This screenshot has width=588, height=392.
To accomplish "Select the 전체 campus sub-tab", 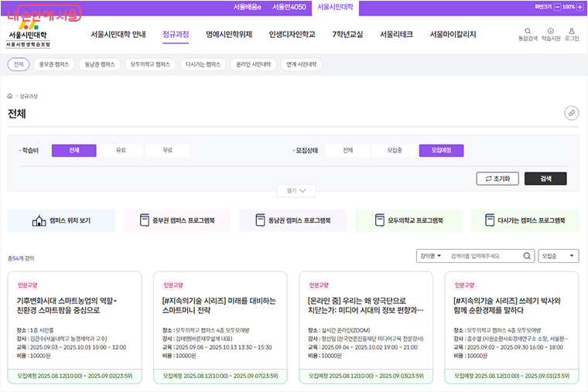I will pyautogui.click(x=19, y=64).
